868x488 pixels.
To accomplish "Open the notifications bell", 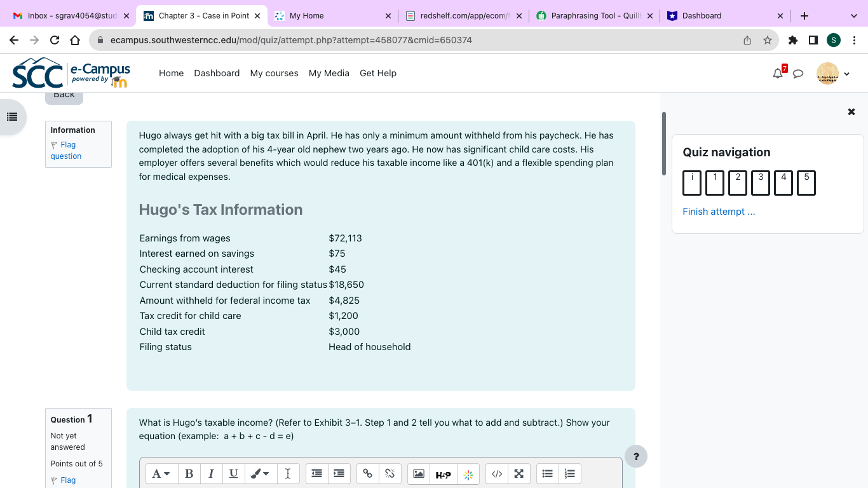I will click(778, 73).
